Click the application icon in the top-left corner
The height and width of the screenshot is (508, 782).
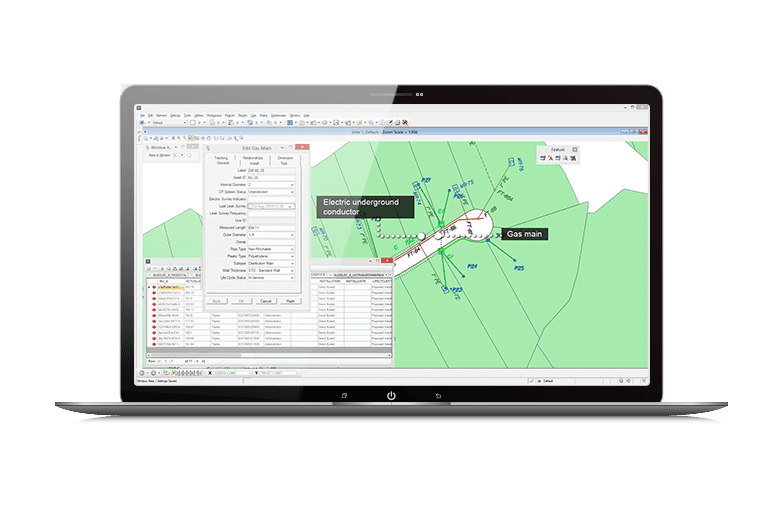coord(139,108)
